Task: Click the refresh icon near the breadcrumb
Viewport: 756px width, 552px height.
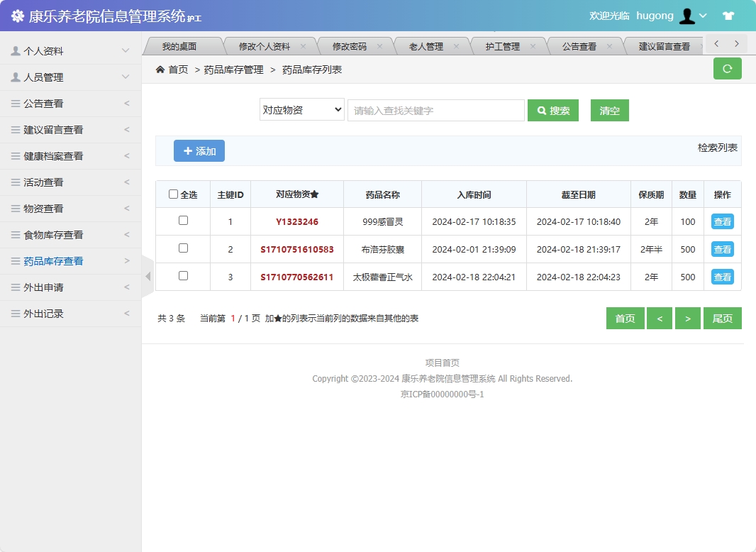Action: click(727, 68)
